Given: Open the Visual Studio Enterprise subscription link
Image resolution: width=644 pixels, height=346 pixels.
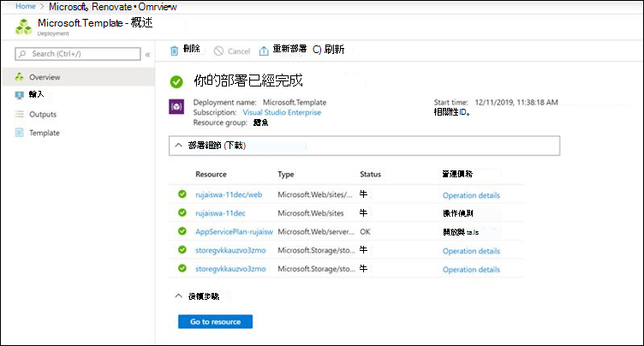Looking at the screenshot, I should [x=282, y=112].
